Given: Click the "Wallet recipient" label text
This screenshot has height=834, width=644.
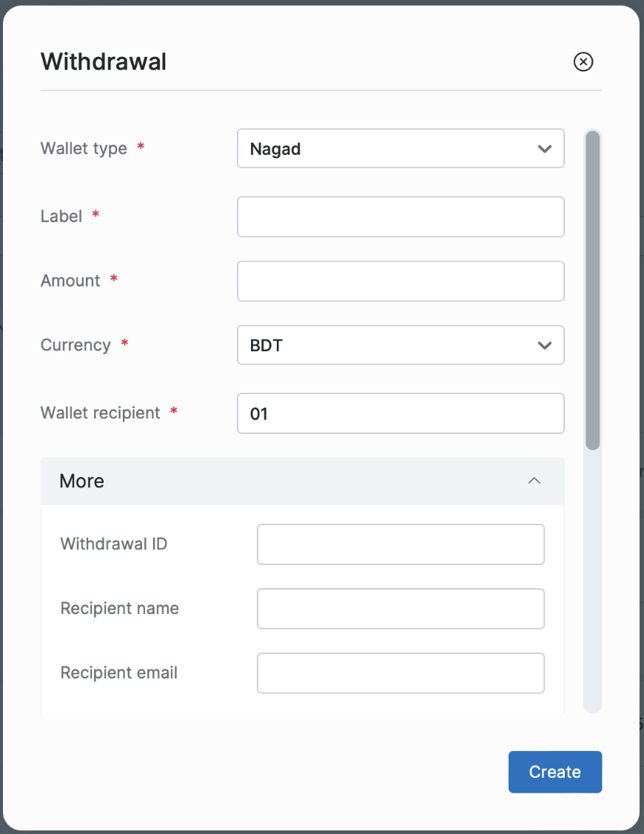Looking at the screenshot, I should point(100,413).
